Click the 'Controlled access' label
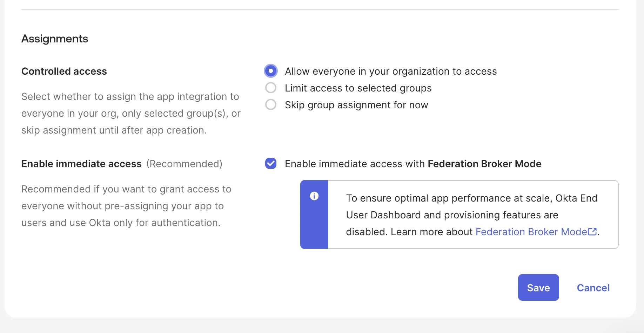Viewport: 644px width, 333px height. (64, 71)
